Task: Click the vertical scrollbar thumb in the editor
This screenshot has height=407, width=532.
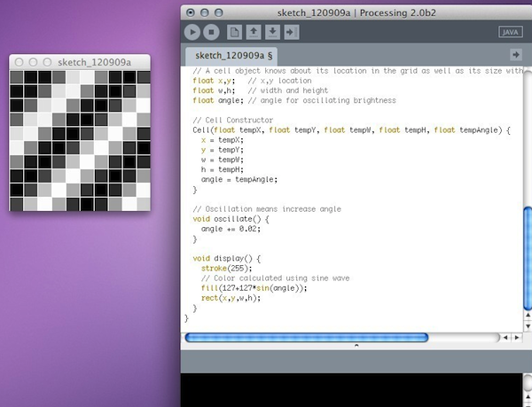Action: pos(528,258)
